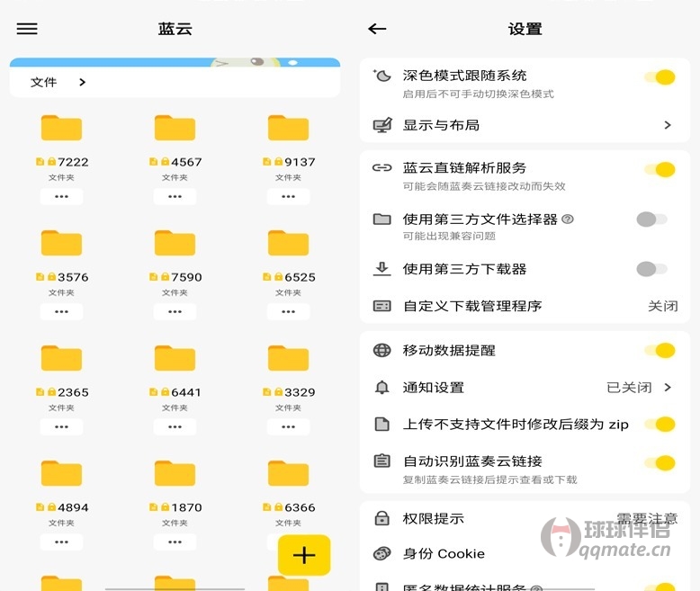Click the yellow plus add button
700x591 pixels.
pyautogui.click(x=304, y=554)
